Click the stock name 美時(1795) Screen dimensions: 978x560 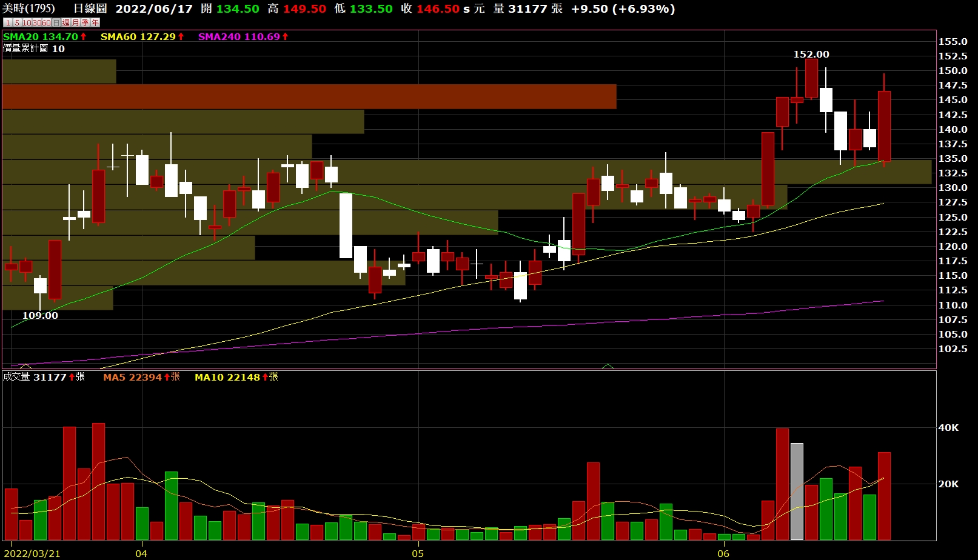pos(28,8)
